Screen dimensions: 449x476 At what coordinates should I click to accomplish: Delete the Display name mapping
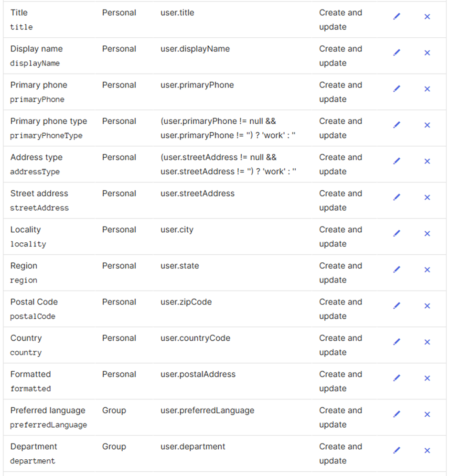tap(427, 53)
